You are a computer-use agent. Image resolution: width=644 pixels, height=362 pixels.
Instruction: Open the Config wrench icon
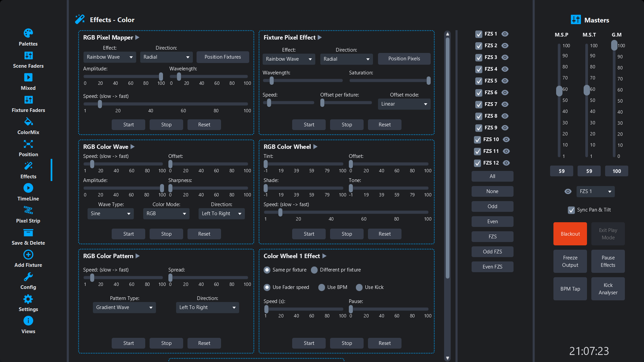click(28, 277)
